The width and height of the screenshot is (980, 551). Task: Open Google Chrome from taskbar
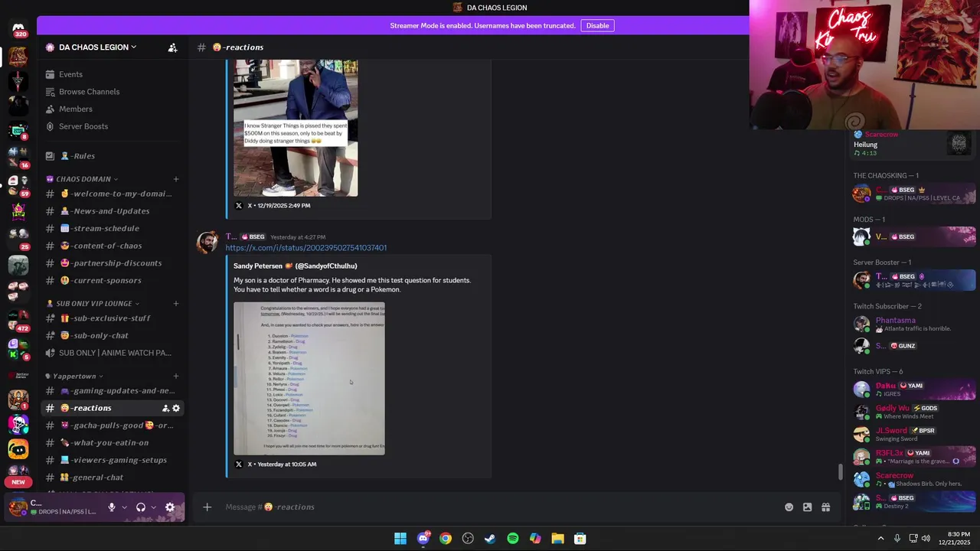click(x=446, y=539)
